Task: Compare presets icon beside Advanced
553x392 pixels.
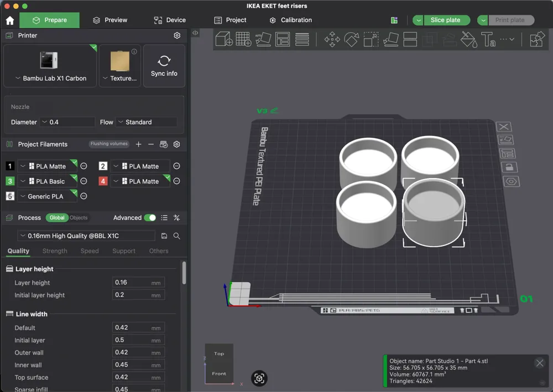Action: [x=177, y=218]
